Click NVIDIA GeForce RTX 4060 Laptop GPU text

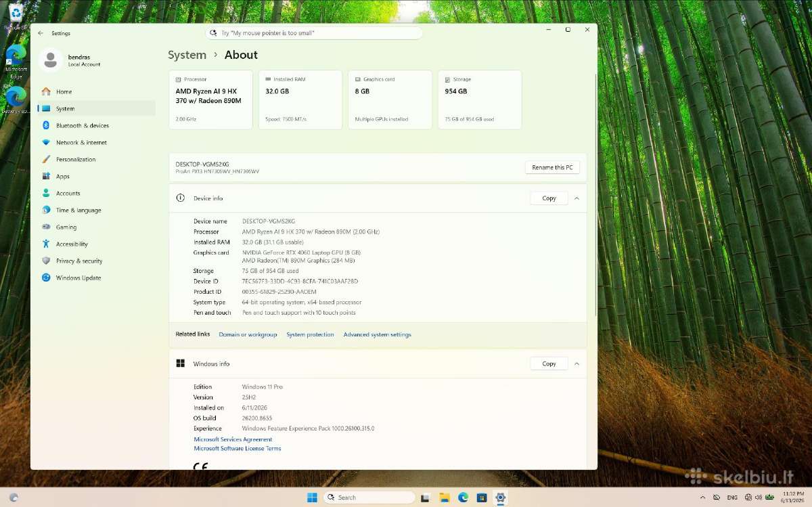coord(301,252)
